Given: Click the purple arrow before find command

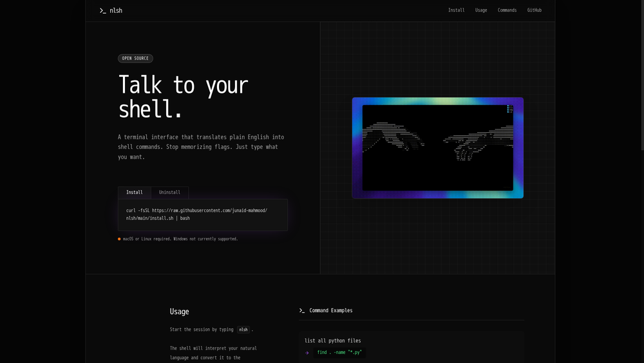Looking at the screenshot, I should point(307,353).
